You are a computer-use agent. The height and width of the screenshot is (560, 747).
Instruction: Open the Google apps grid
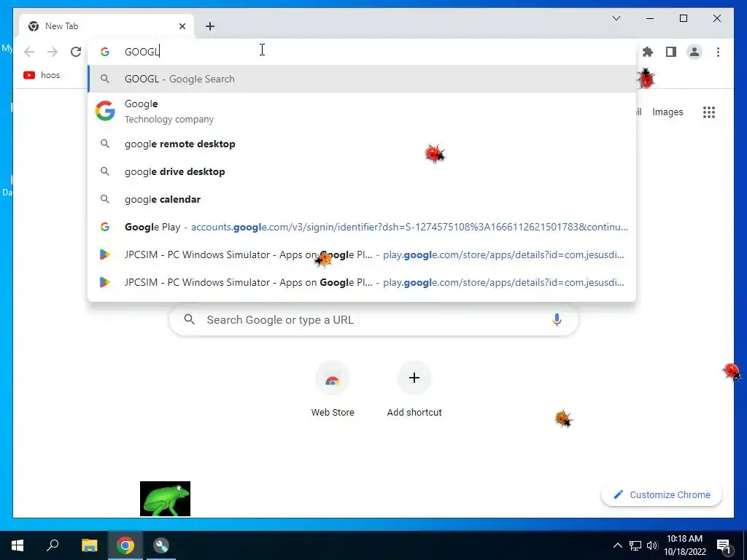[709, 112]
